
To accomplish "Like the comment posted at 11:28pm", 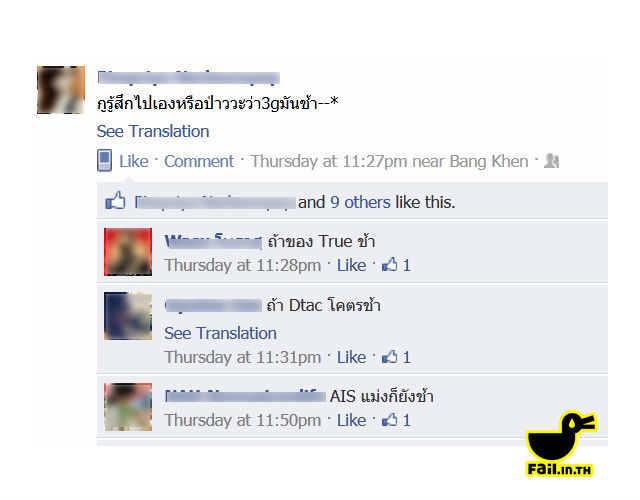I will pyautogui.click(x=351, y=265).
